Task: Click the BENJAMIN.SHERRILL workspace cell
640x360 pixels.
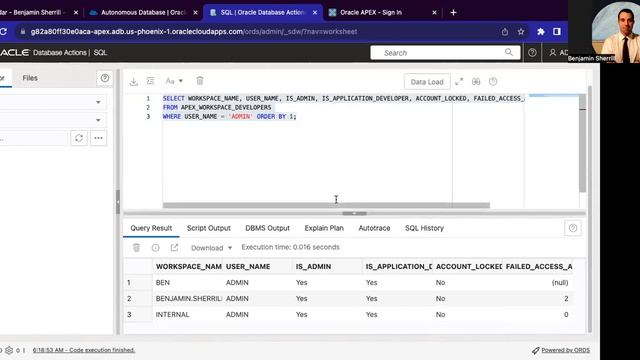Action: coord(188,298)
